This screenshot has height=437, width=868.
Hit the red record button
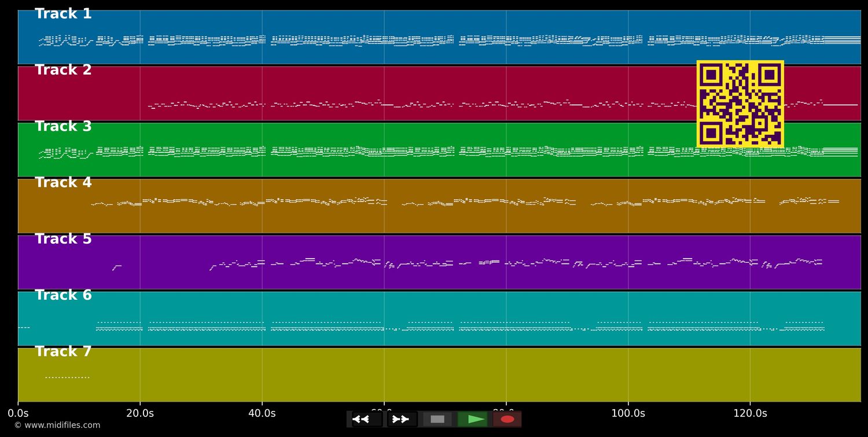coord(507,419)
